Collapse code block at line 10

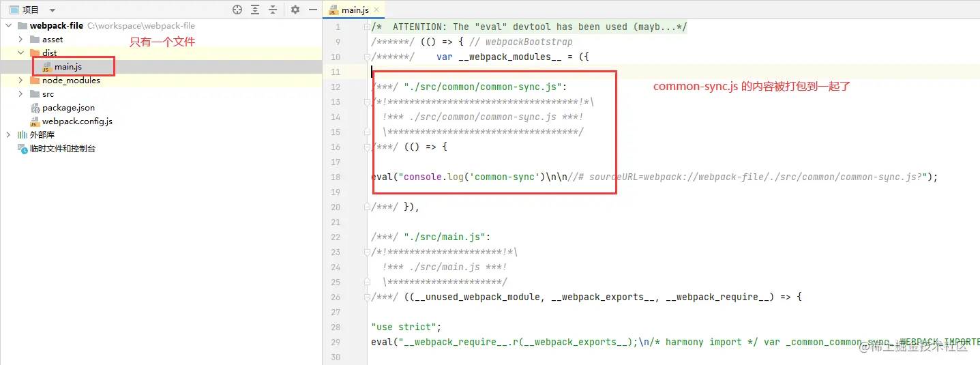coord(368,57)
